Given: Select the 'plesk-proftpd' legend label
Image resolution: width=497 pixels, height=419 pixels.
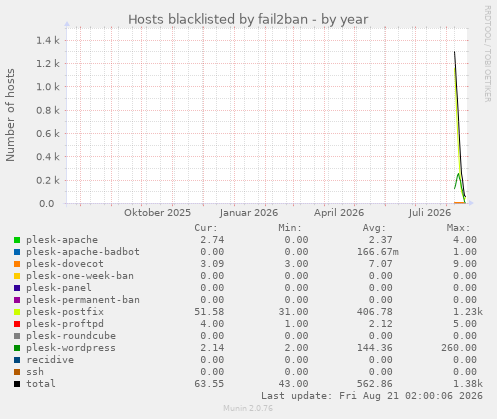Looking at the screenshot, I should (x=65, y=324).
